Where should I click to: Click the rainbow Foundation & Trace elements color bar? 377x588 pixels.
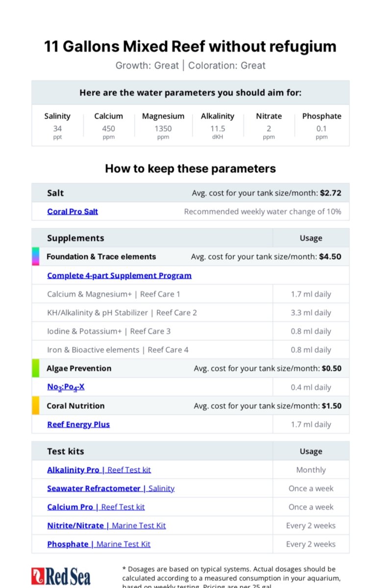coord(35,256)
